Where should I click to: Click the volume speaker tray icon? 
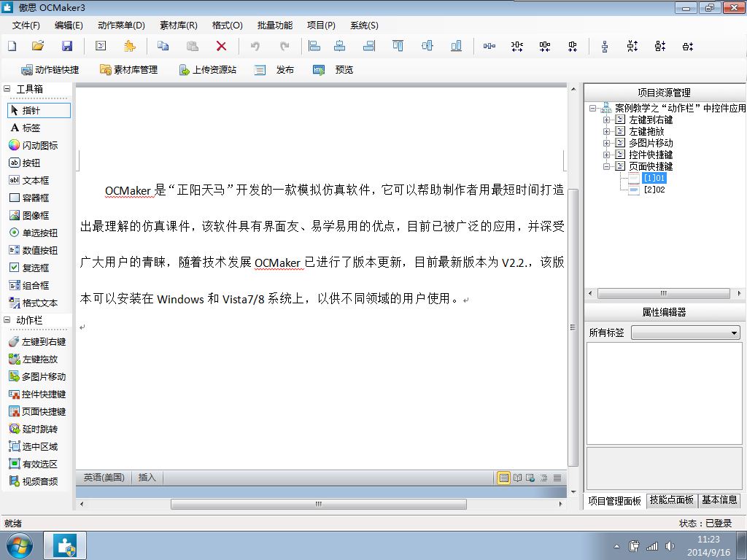[670, 546]
